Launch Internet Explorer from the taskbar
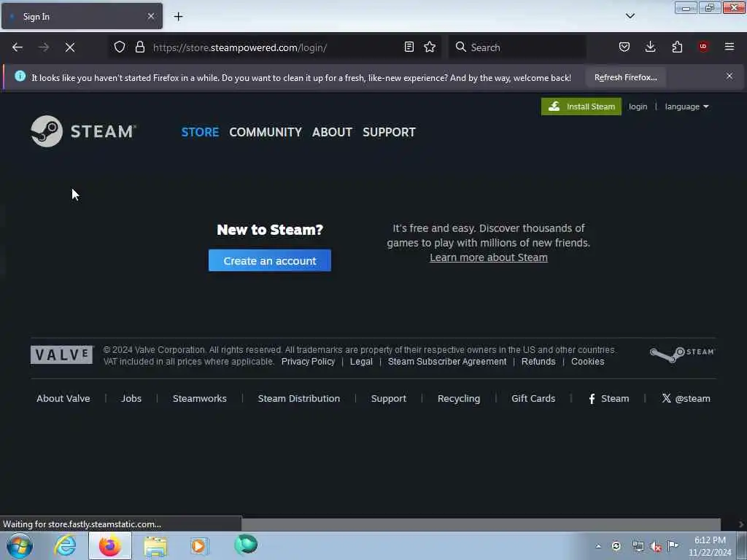This screenshot has height=560, width=747. (x=65, y=545)
